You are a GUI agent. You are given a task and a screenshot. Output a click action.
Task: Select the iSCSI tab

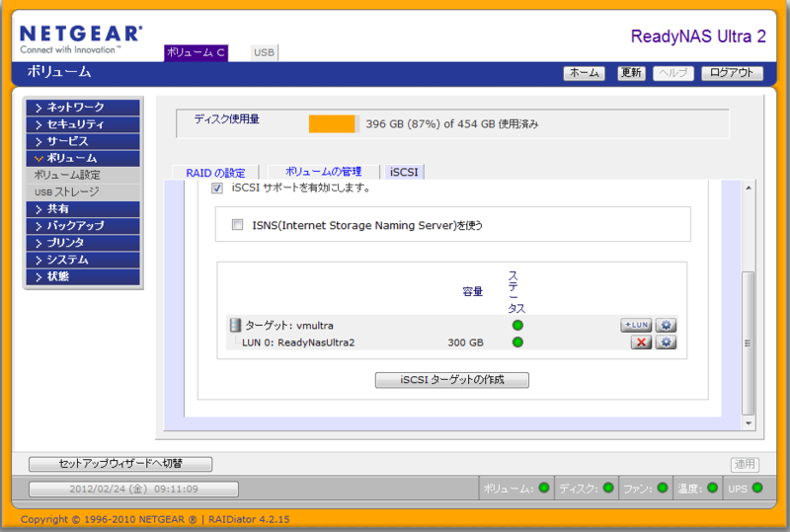point(404,172)
